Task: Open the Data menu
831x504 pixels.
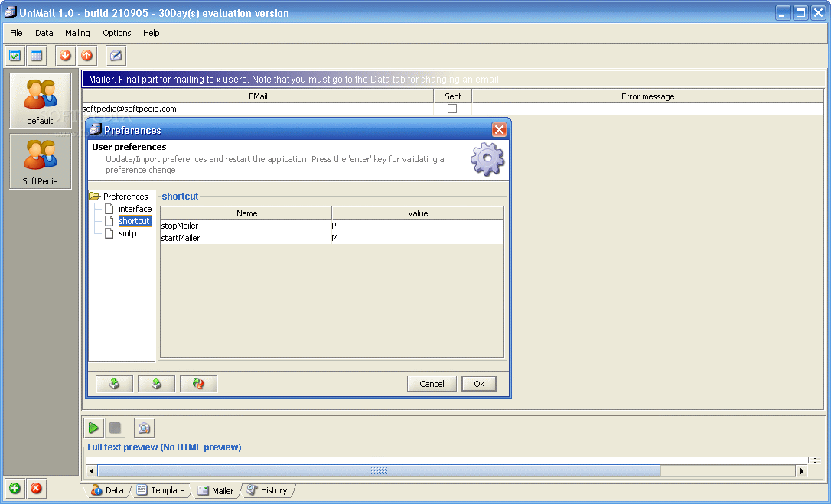Action: pos(44,33)
